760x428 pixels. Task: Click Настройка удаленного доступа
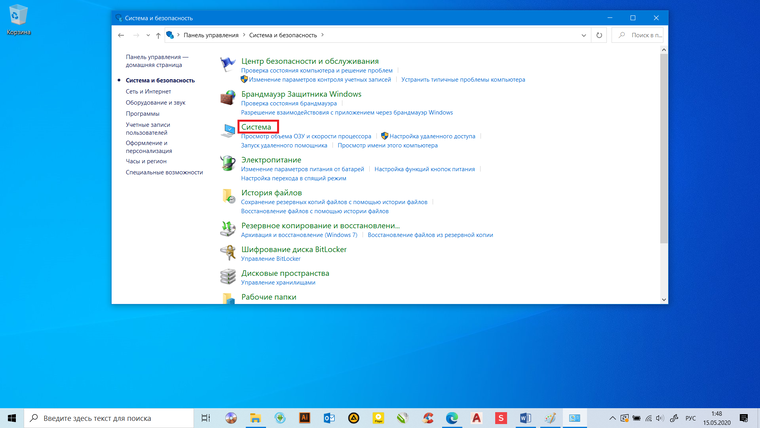pyautogui.click(x=432, y=136)
